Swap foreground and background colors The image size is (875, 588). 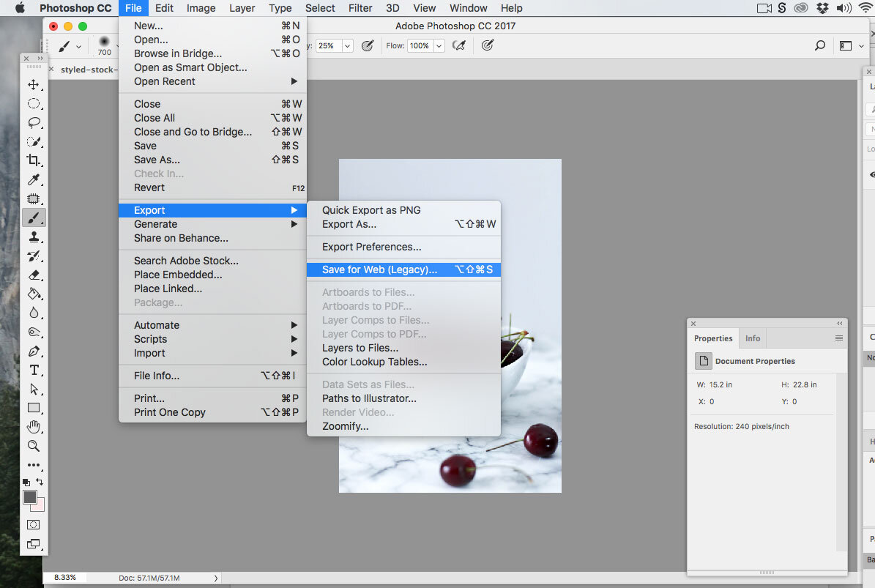pyautogui.click(x=40, y=481)
